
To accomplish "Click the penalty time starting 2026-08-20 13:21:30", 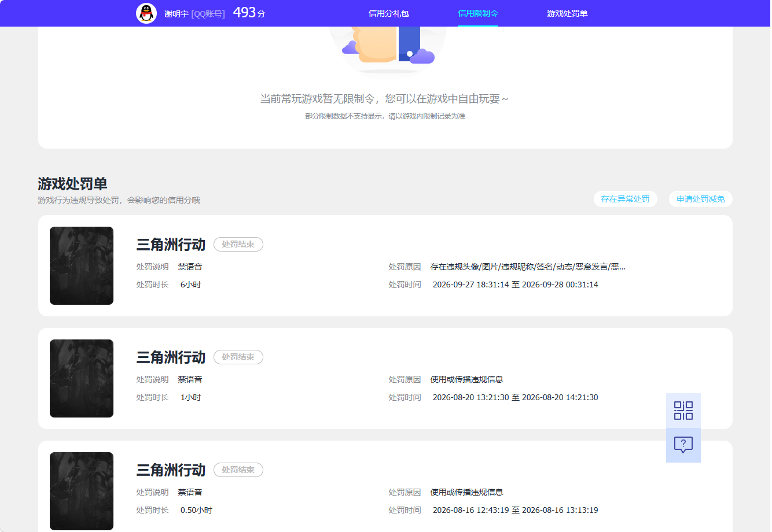I will point(516,397).
